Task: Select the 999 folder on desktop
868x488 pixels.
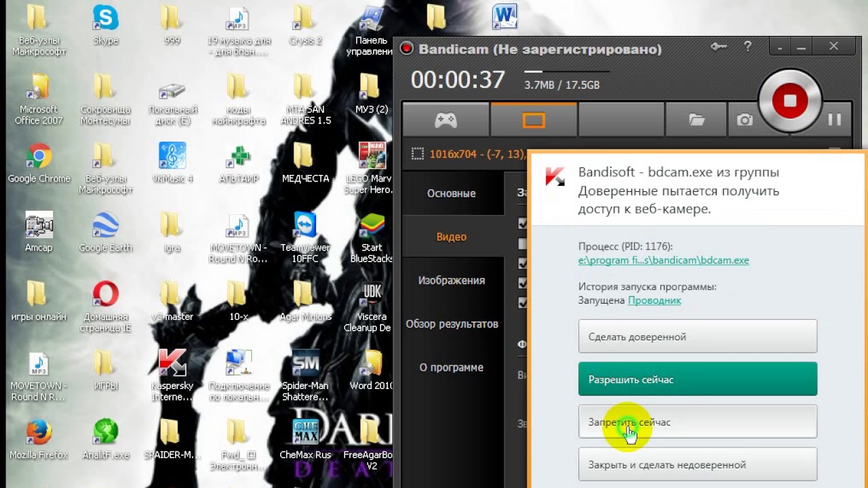Action: point(172,26)
